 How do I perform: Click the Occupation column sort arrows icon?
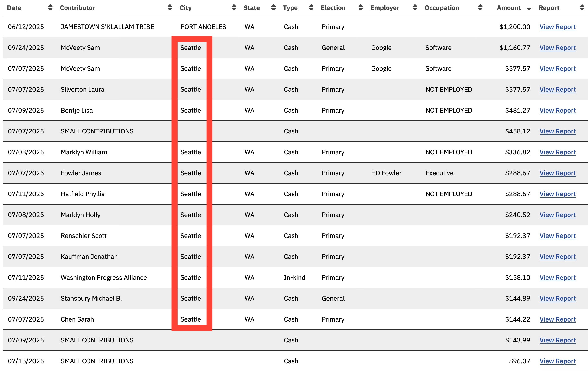(480, 8)
